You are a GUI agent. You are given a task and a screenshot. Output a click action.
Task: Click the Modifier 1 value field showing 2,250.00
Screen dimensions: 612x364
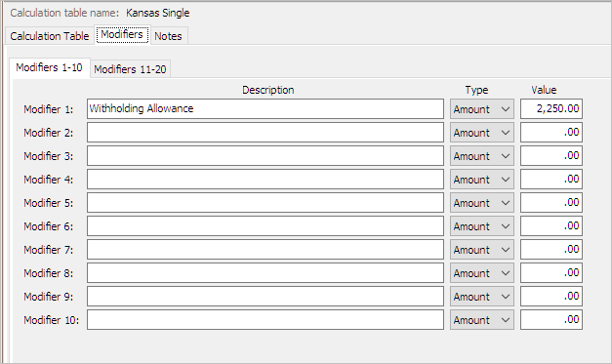click(x=551, y=109)
